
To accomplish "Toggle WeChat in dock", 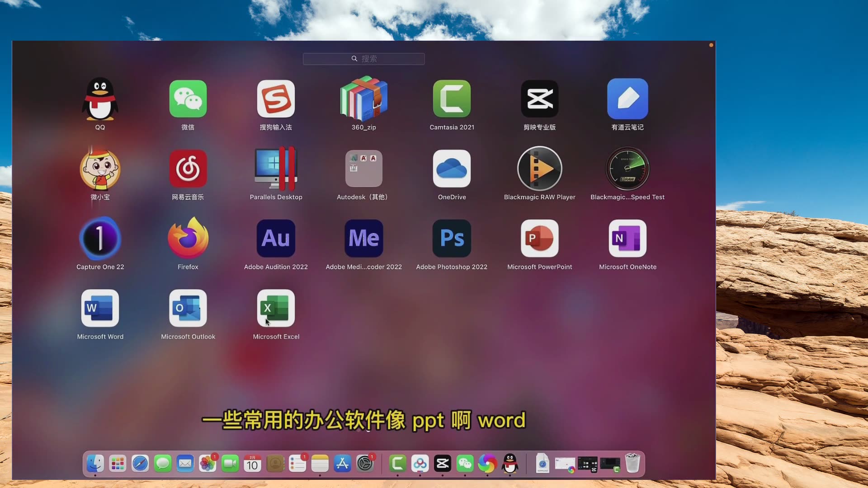I will [465, 464].
